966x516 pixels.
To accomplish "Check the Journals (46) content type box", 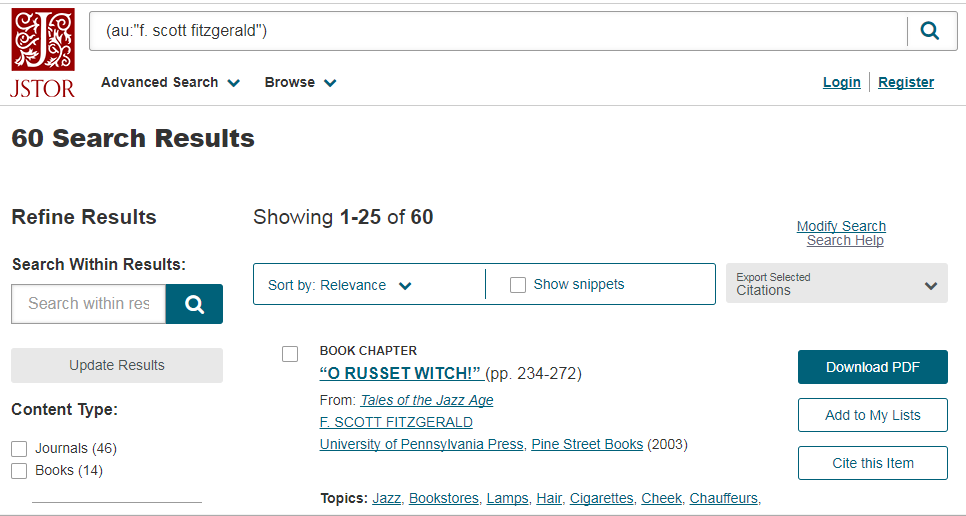I will click(x=19, y=448).
